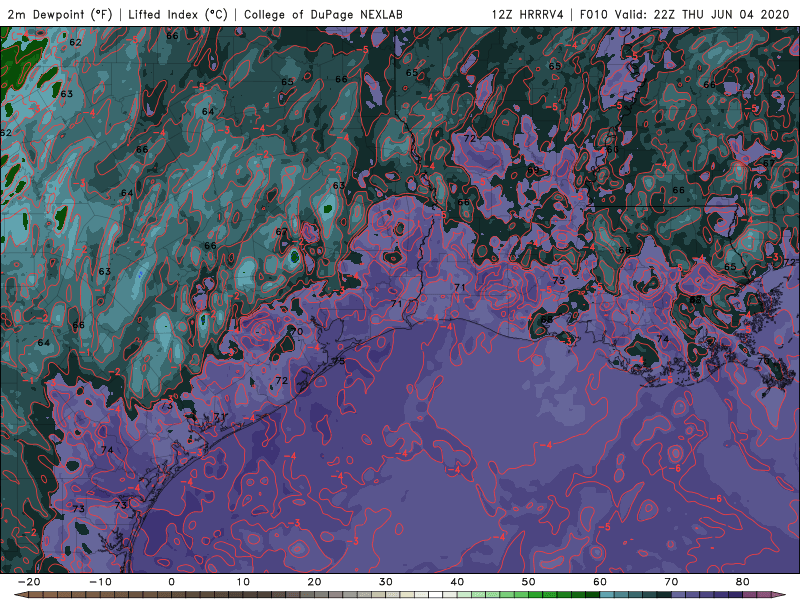Click the "69" dewpoint value on the map

[x=533, y=170]
